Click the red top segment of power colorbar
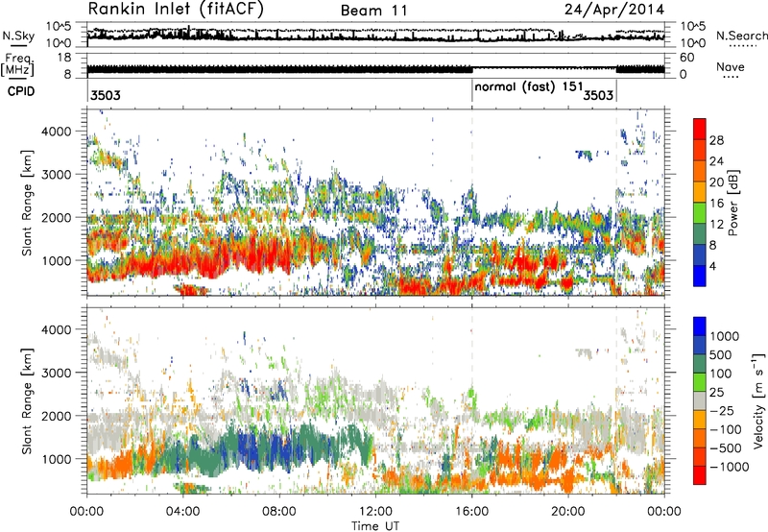The width and height of the screenshot is (768, 532). [x=700, y=129]
